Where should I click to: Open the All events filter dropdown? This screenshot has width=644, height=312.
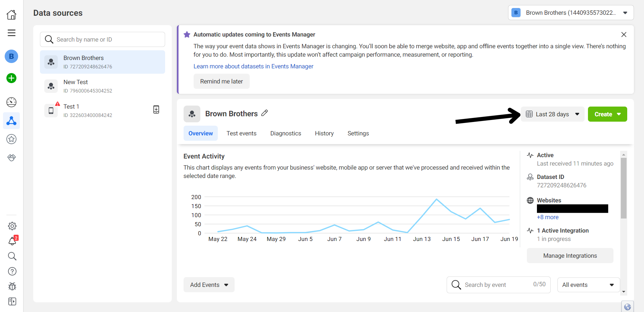click(x=588, y=285)
